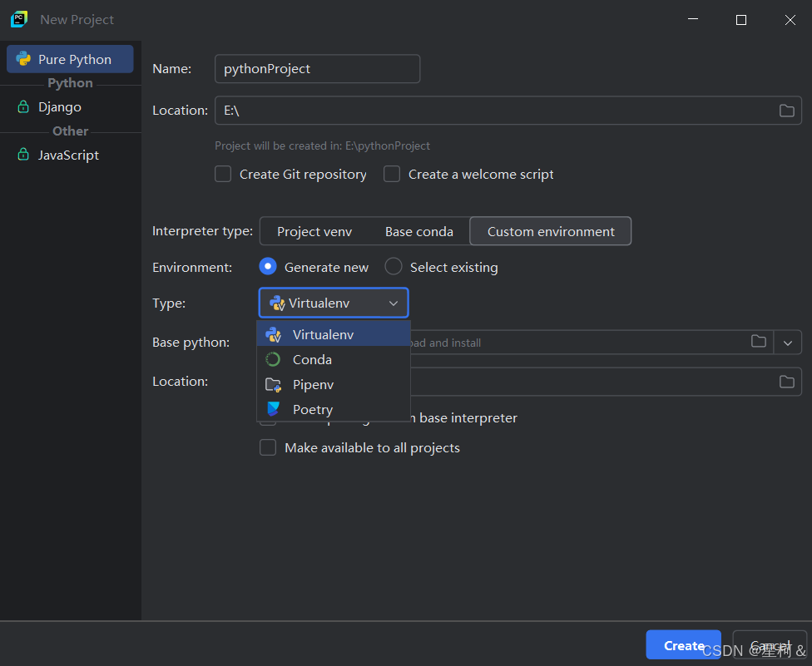Browse folder for the top project Location field
The height and width of the screenshot is (666, 812).
[x=787, y=111]
